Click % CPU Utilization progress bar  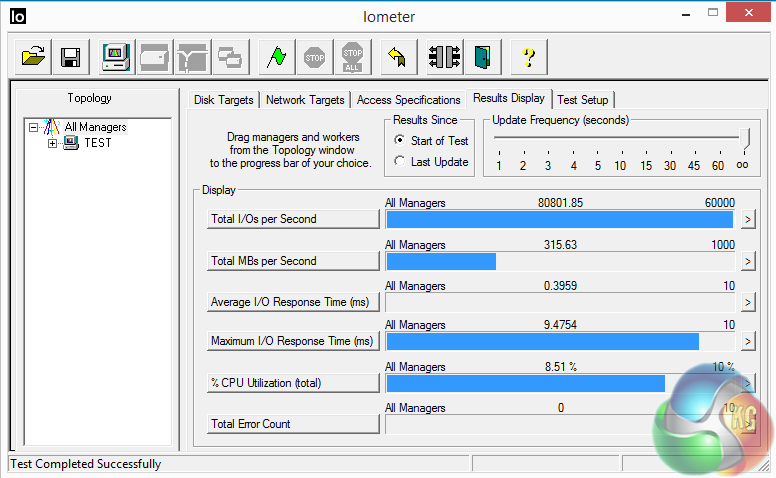coord(560,383)
